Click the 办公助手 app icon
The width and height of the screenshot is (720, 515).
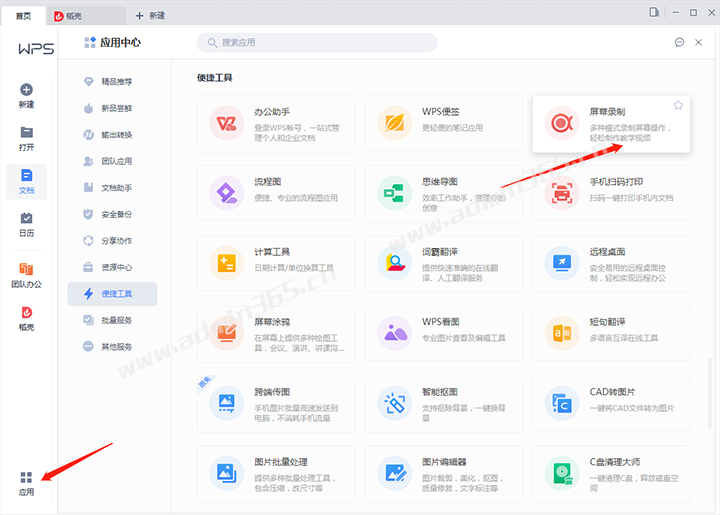(226, 123)
